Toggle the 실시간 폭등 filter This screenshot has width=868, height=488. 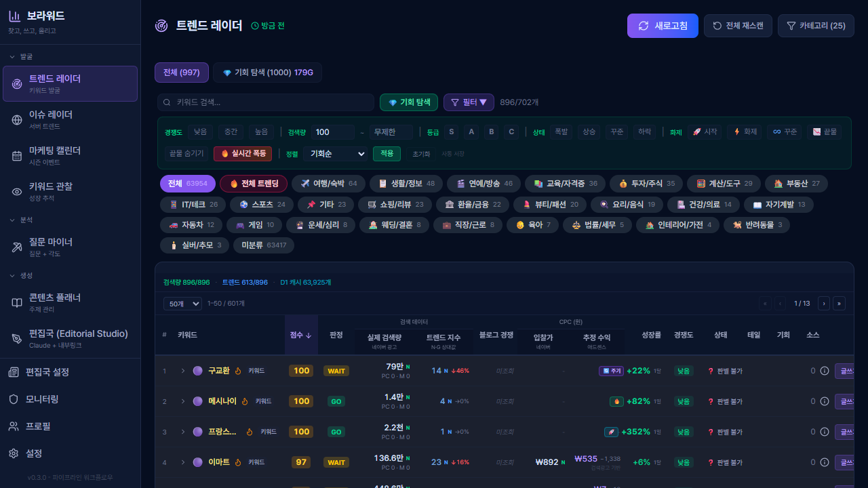tap(243, 154)
